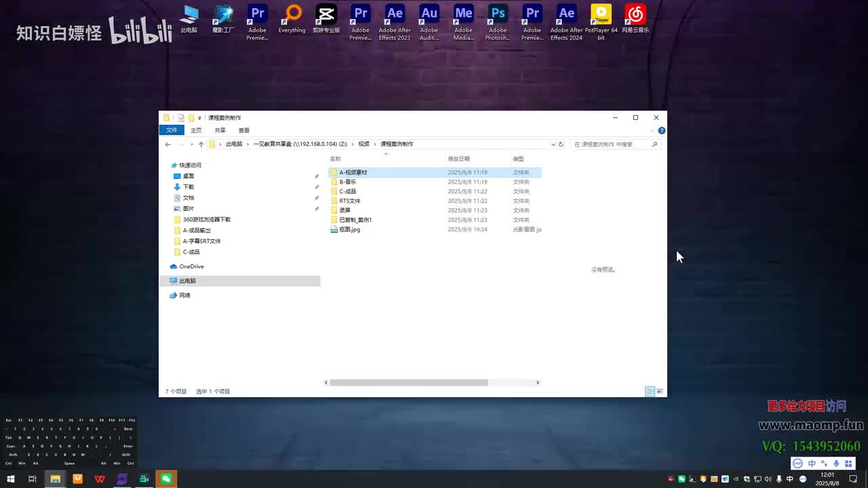
Task: Select OneDrive in the navigation pane
Action: (191, 266)
